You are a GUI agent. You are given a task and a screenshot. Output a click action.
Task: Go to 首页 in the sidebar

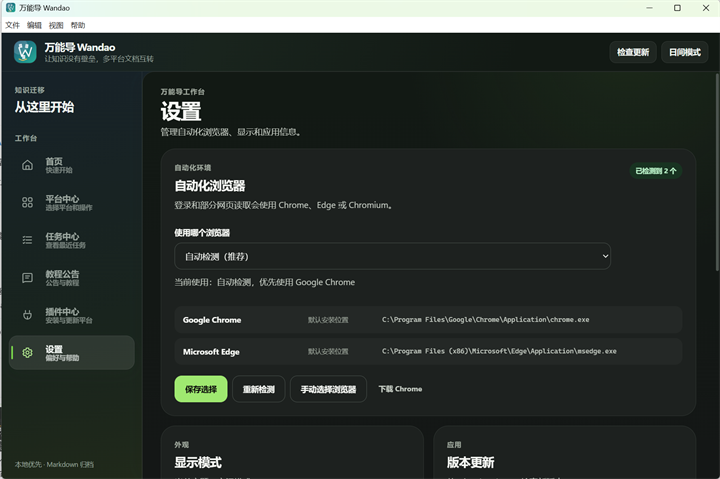coord(72,165)
